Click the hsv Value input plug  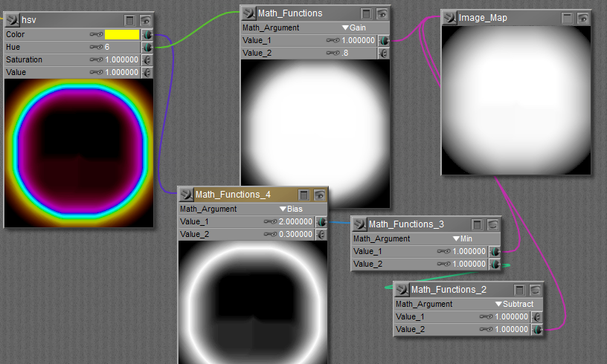147,72
